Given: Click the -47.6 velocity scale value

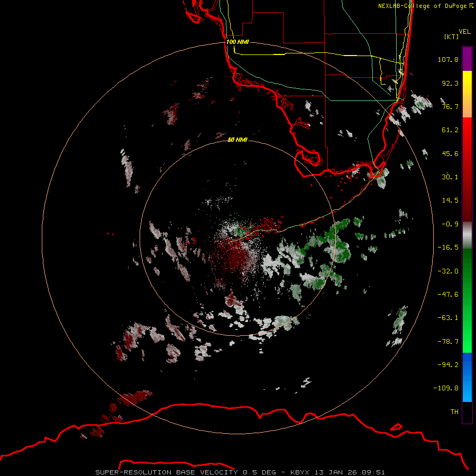Looking at the screenshot, I should click(x=448, y=295).
